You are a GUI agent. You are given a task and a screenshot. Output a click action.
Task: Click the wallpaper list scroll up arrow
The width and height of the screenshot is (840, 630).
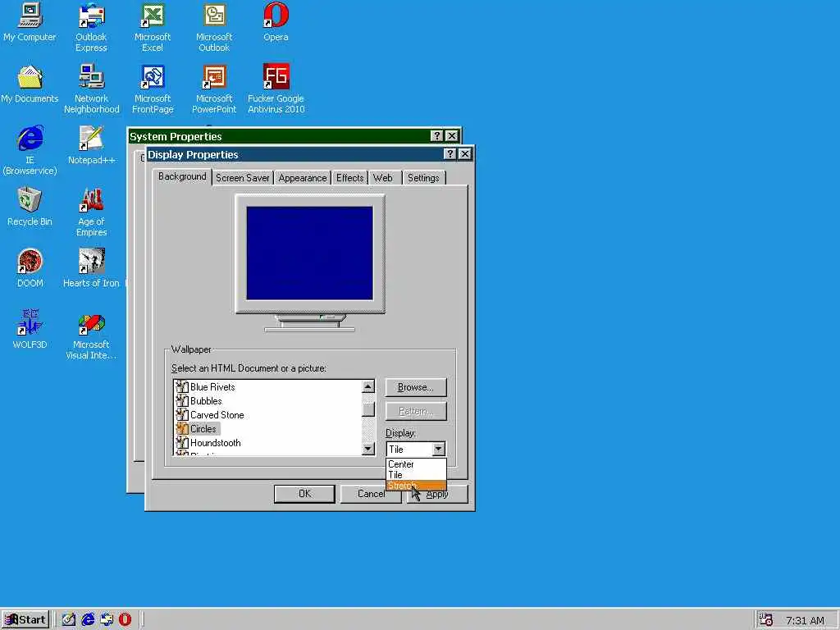click(x=368, y=386)
